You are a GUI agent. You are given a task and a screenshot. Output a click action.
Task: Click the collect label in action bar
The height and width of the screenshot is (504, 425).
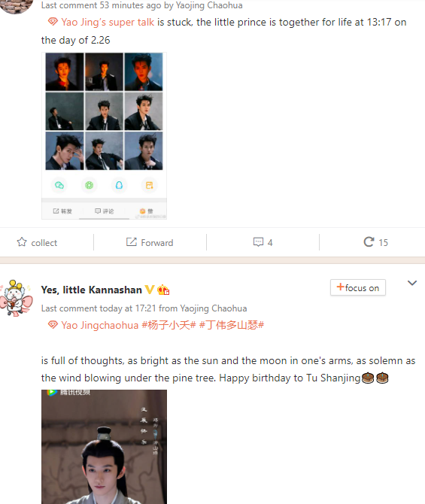click(x=44, y=243)
